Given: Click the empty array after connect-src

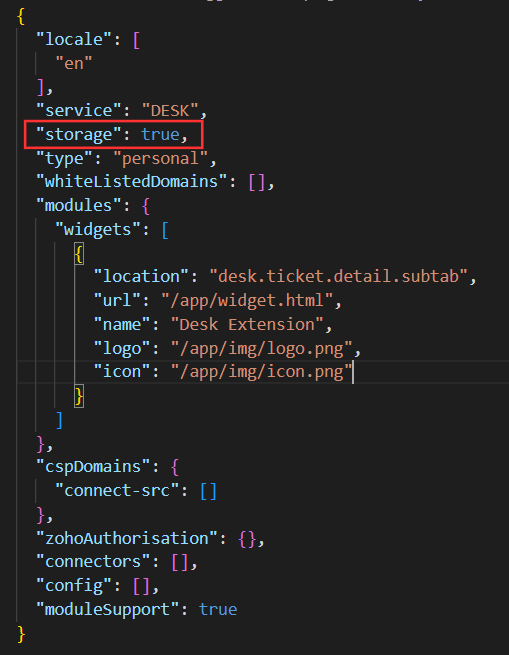Looking at the screenshot, I should tap(208, 491).
